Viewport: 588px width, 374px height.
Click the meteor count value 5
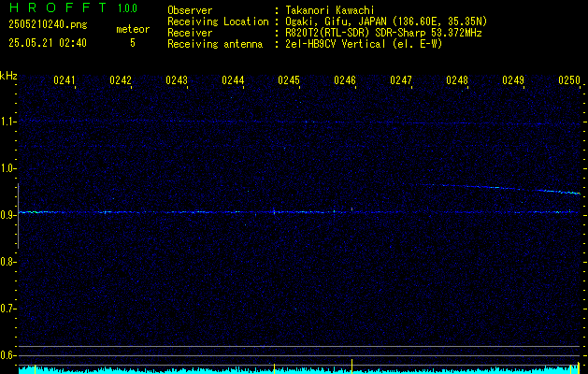pyautogui.click(x=133, y=43)
